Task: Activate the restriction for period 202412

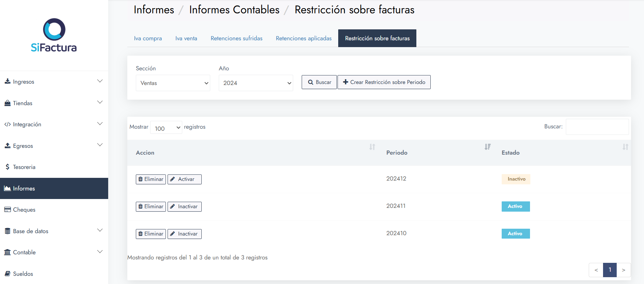Action: pyautogui.click(x=184, y=179)
